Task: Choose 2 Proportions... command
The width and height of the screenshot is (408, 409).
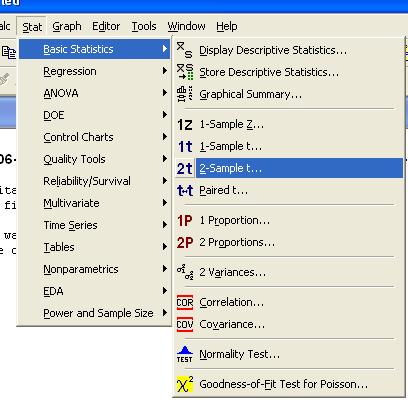Action: [289, 242]
